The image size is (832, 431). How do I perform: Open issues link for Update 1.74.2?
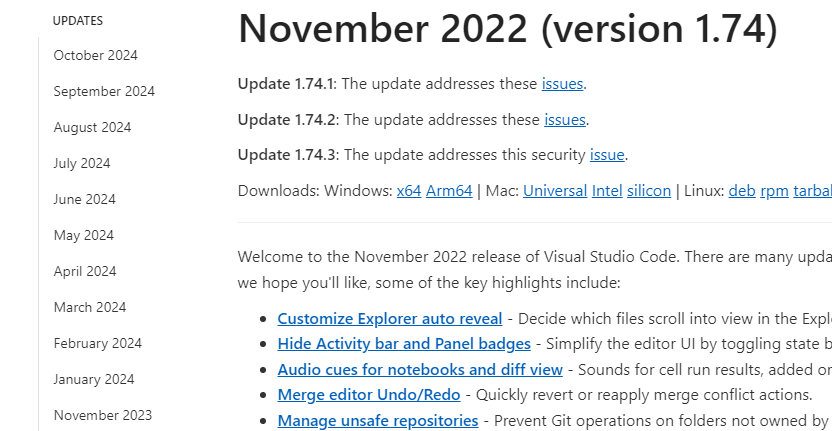coord(565,120)
